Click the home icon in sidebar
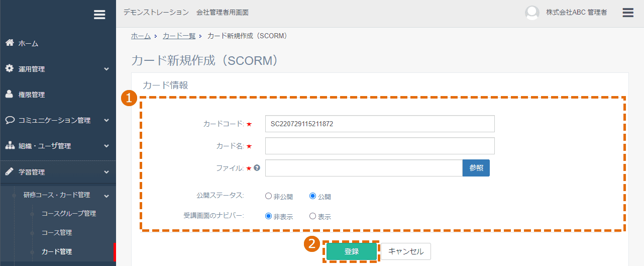Screen dimensions: 644x266 pos(10,43)
